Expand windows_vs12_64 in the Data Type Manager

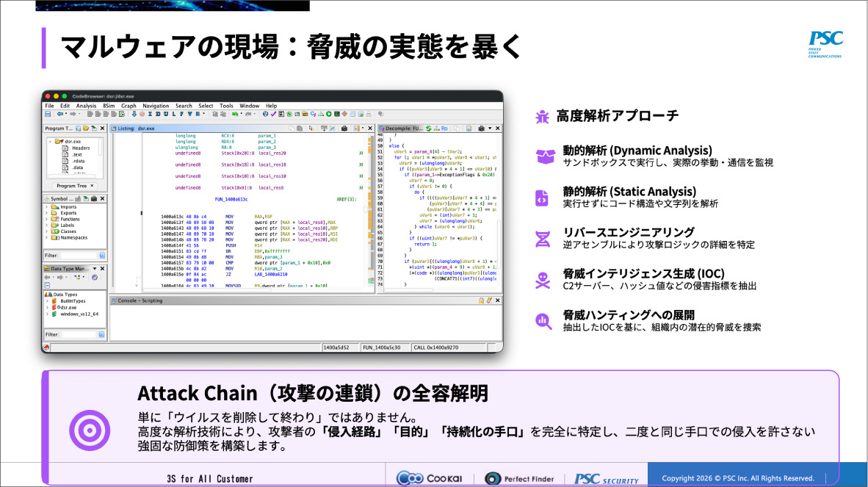(46, 314)
